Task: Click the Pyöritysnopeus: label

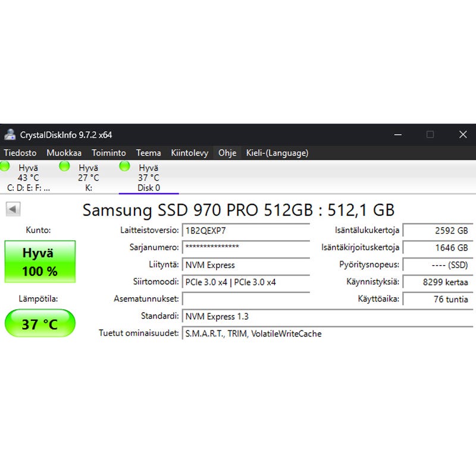Action: tap(369, 265)
